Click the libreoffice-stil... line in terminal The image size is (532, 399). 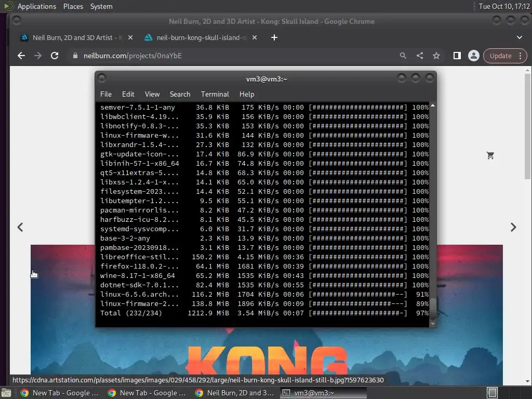pyautogui.click(x=264, y=257)
